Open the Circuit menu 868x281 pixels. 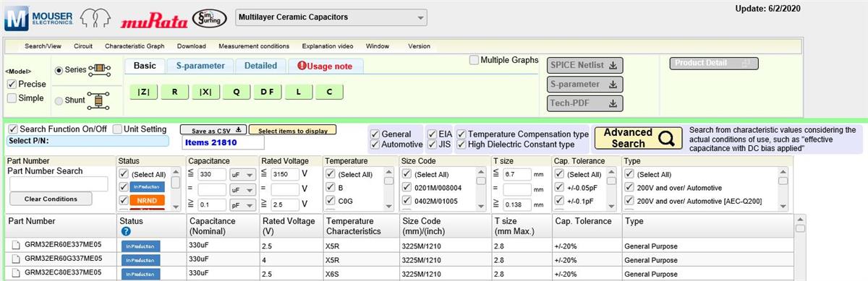point(83,46)
